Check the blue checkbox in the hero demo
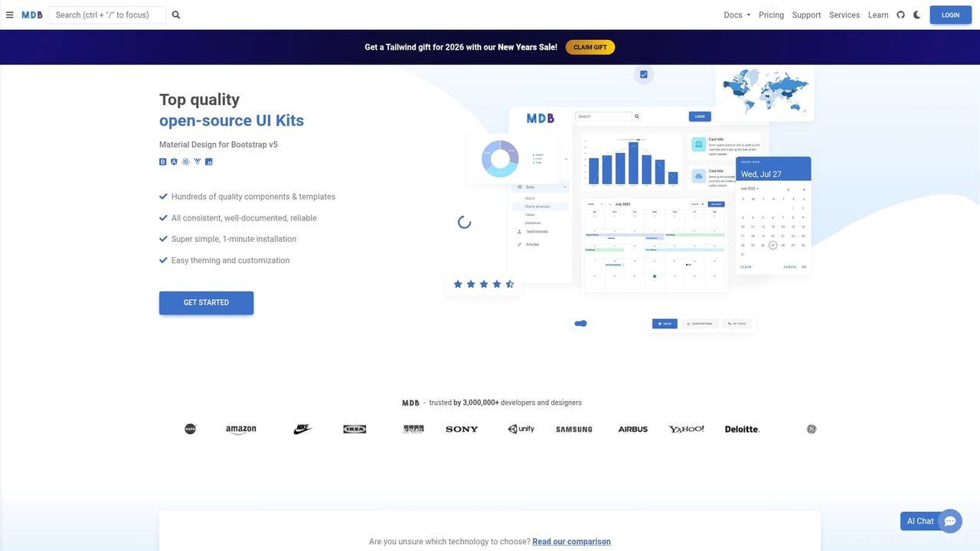Image resolution: width=980 pixels, height=551 pixels. tap(643, 74)
